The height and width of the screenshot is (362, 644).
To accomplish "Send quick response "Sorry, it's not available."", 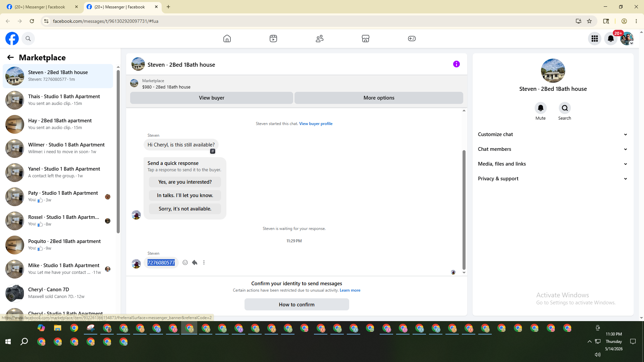I will coord(185,209).
